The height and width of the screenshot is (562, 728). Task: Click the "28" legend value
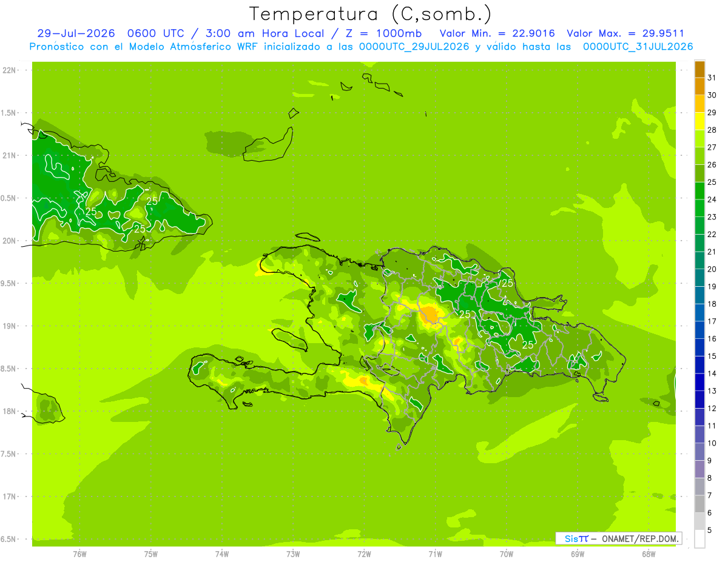point(712,130)
